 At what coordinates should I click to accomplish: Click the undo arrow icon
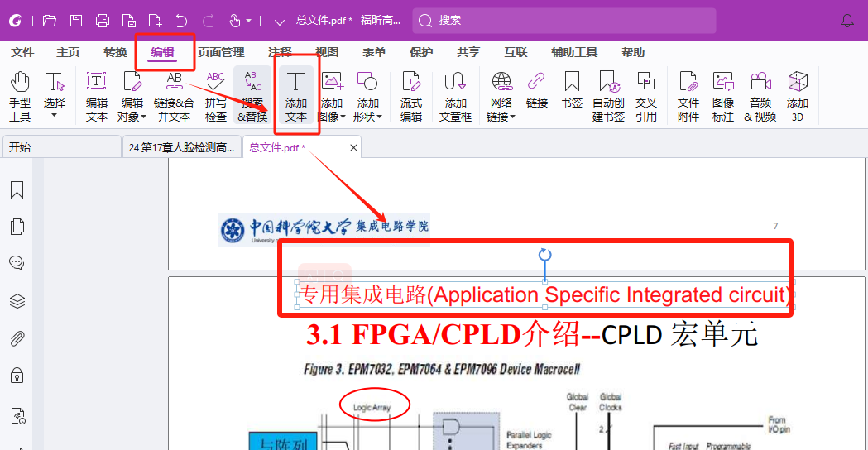tap(181, 21)
